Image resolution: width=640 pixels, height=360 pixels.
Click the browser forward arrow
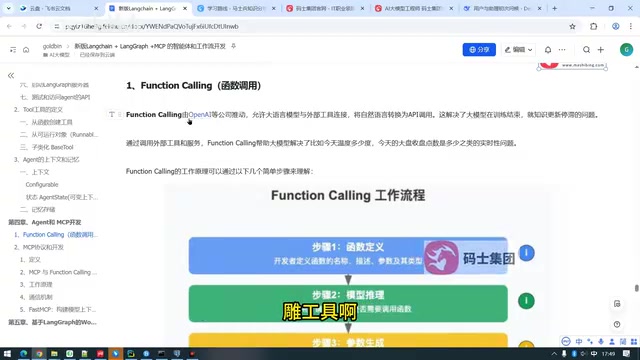24,26
